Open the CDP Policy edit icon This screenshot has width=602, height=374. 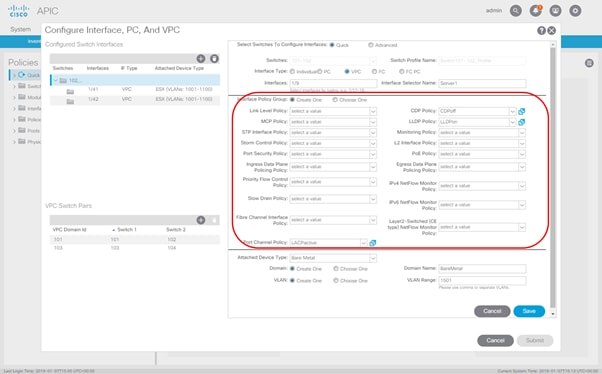tap(521, 111)
